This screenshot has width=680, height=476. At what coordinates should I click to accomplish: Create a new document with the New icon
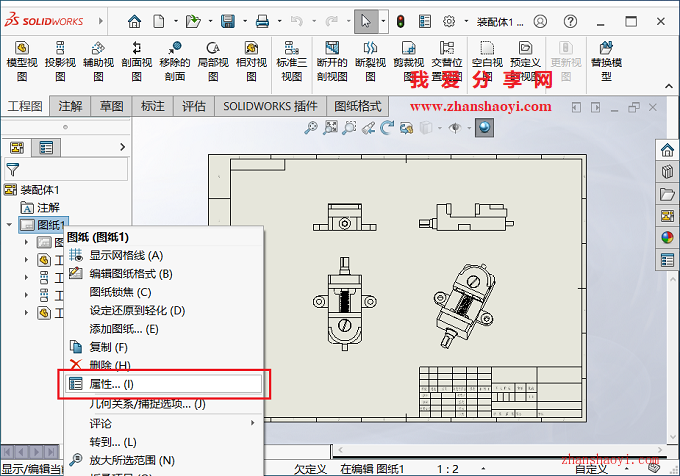click(x=159, y=21)
